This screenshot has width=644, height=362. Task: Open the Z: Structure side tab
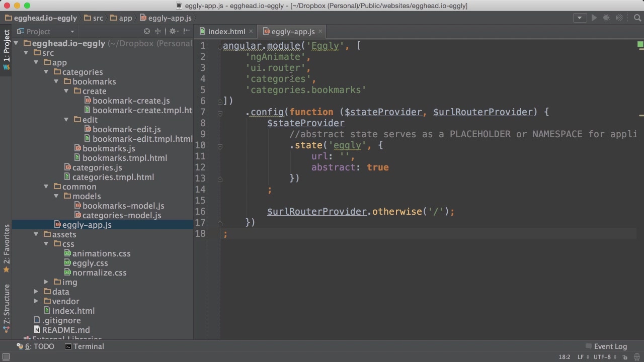pos(7,309)
